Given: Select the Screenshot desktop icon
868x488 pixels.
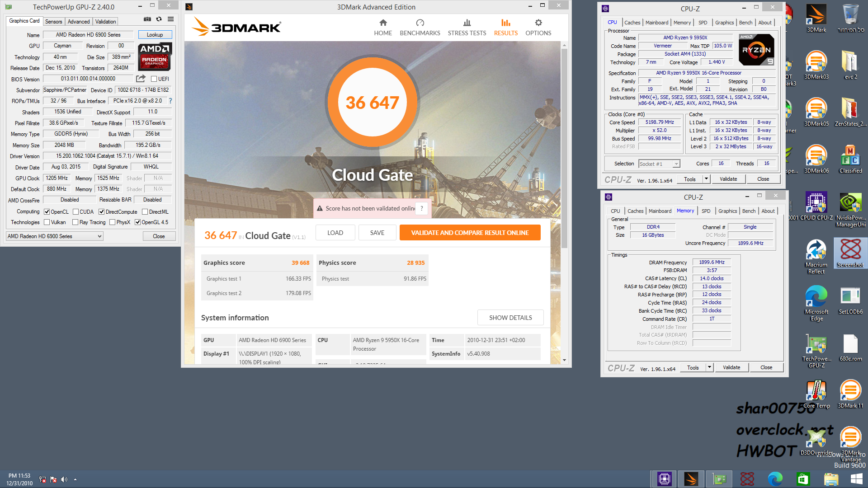Looking at the screenshot, I should coord(850,253).
